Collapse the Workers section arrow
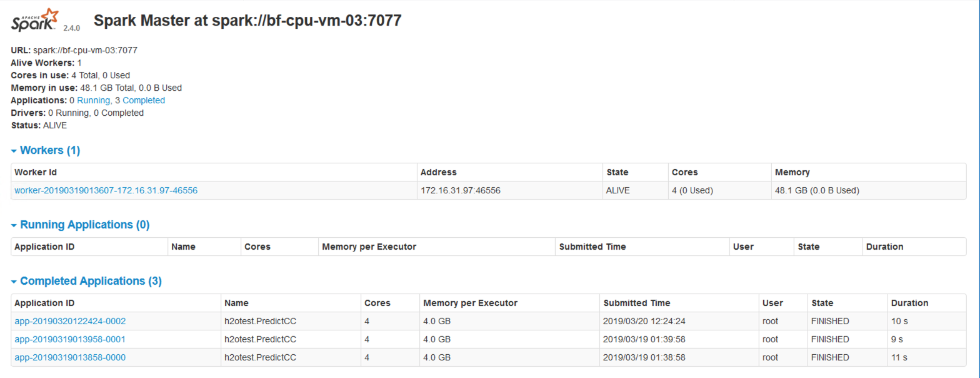 point(14,151)
